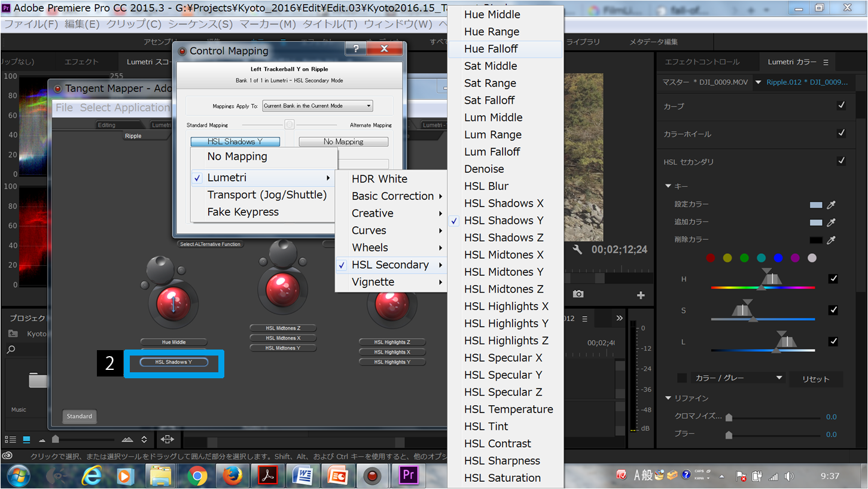
Task: Click the camera export frame icon
Action: (578, 294)
